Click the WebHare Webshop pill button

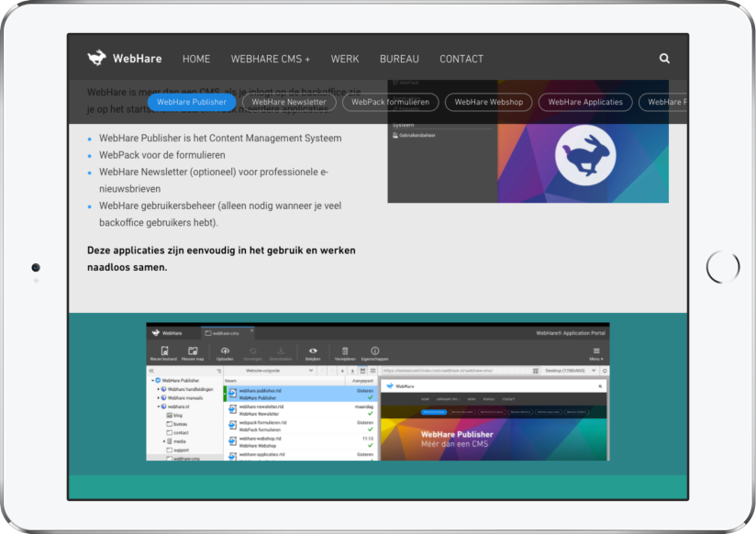tap(488, 102)
